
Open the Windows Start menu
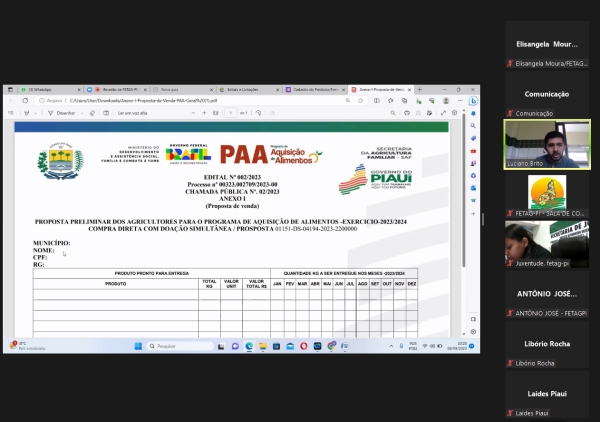(x=136, y=346)
